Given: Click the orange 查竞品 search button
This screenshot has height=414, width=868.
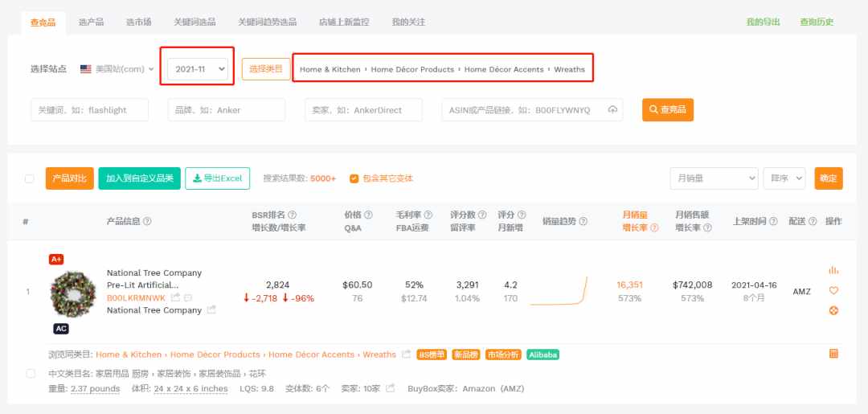Looking at the screenshot, I should pyautogui.click(x=668, y=109).
